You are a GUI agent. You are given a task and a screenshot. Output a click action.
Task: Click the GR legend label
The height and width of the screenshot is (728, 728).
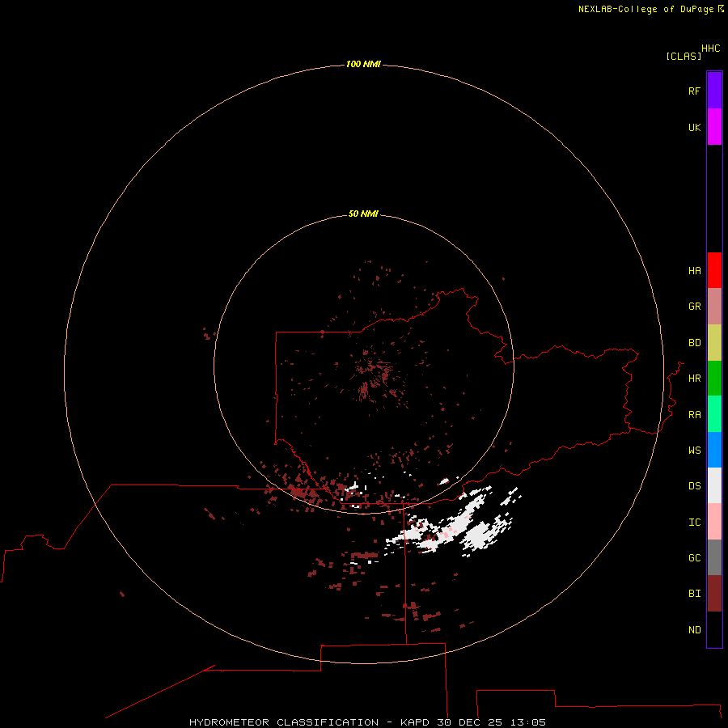pos(694,307)
